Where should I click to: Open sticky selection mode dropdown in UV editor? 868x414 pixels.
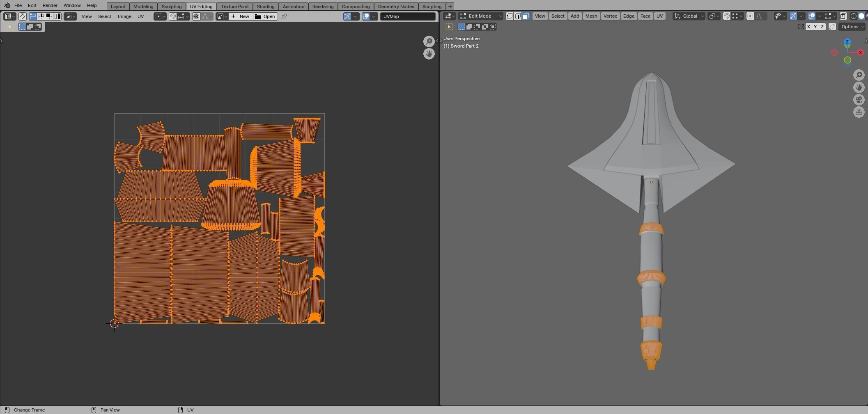(x=70, y=16)
